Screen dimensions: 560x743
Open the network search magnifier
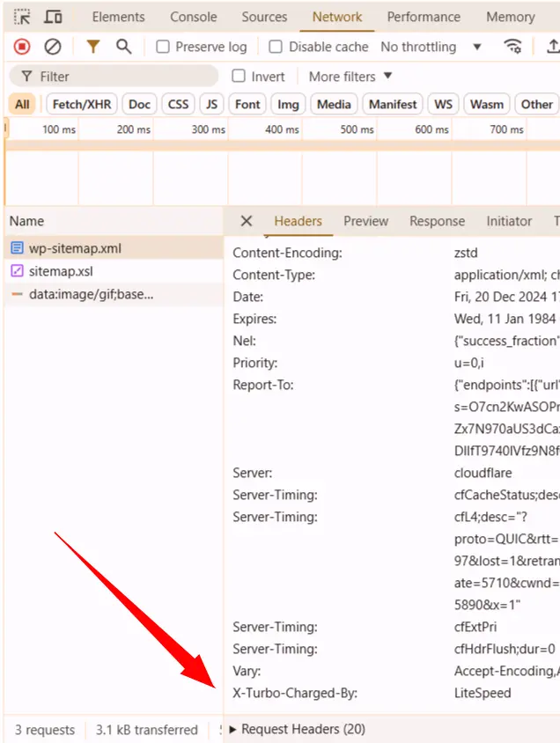[x=124, y=47]
